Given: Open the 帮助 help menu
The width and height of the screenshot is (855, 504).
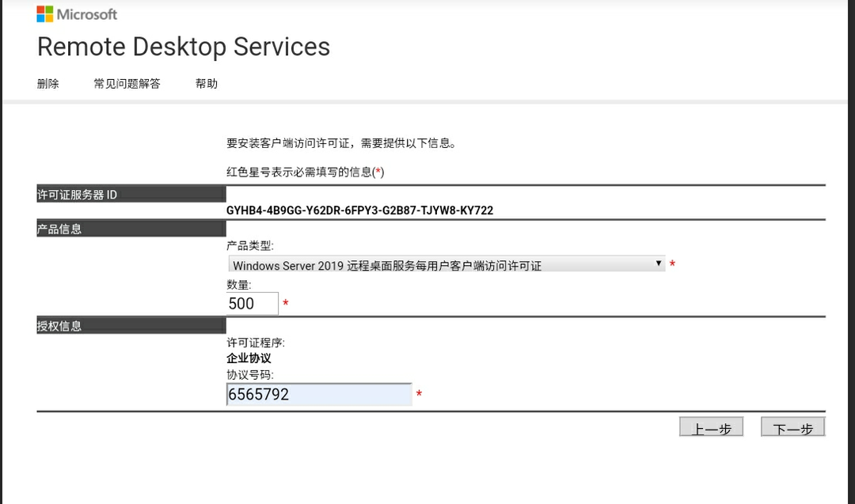Looking at the screenshot, I should [x=207, y=83].
